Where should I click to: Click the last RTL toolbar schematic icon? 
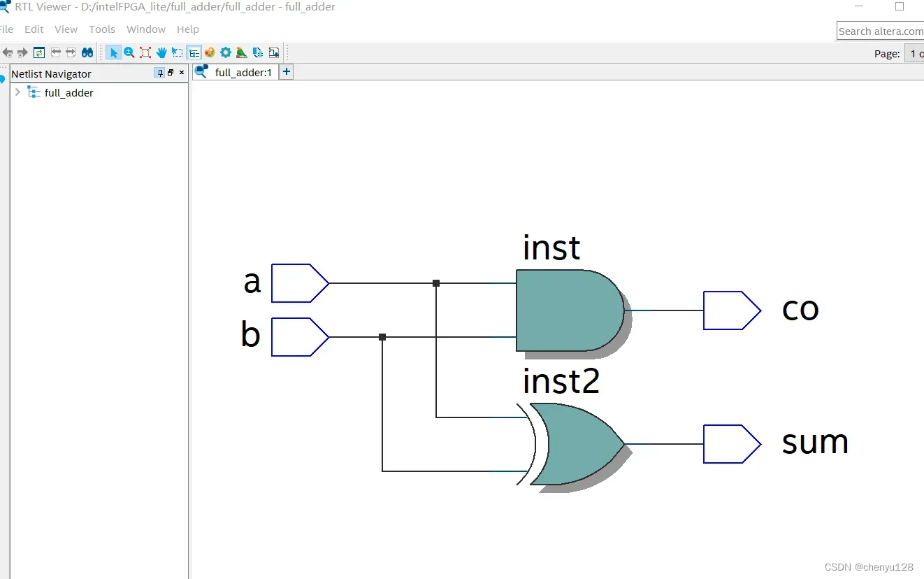(x=273, y=52)
